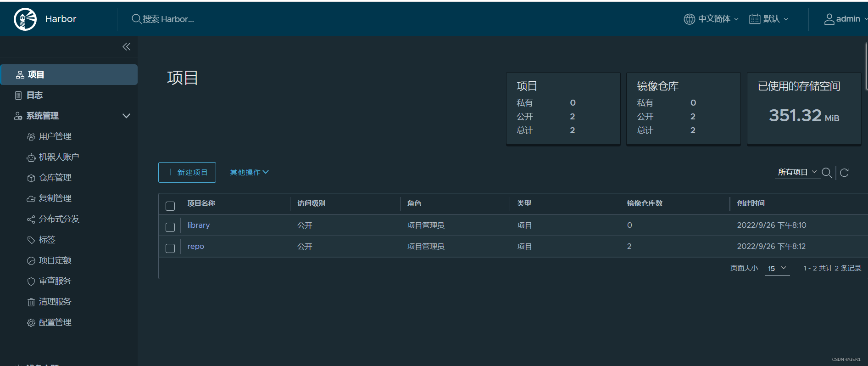Click the search icon in Harbor search bar
The height and width of the screenshot is (366, 868).
(136, 19)
